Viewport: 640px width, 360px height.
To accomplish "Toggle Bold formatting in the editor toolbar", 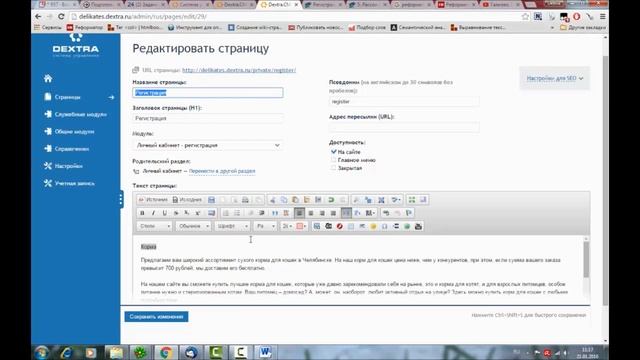I will point(142,213).
